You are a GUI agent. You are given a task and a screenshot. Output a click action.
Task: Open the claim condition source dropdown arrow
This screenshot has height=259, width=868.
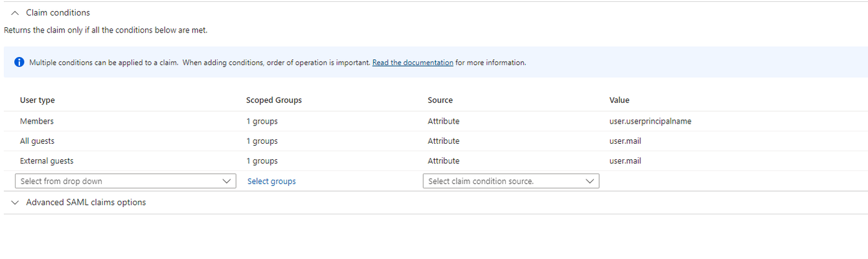click(589, 181)
